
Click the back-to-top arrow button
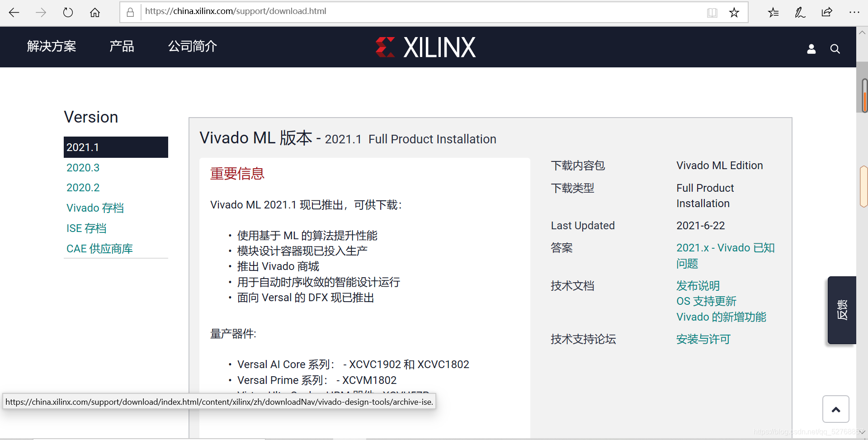(x=836, y=409)
